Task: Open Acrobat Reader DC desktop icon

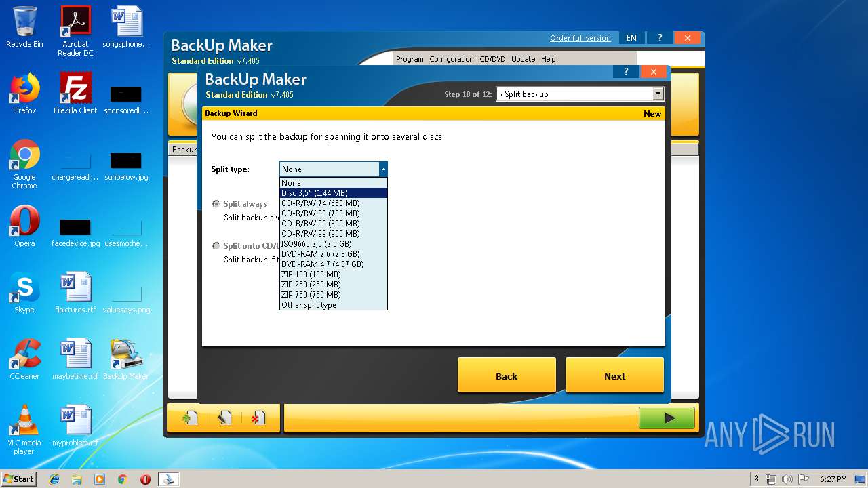Action: [x=75, y=31]
